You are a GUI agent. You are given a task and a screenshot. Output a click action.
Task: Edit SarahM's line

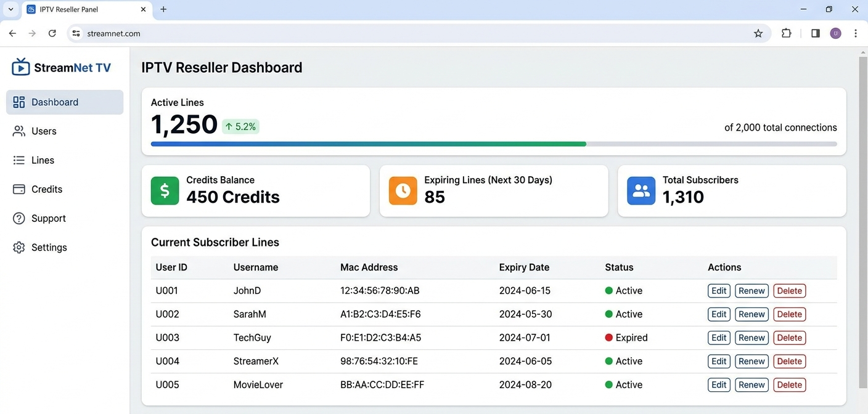[x=719, y=314]
